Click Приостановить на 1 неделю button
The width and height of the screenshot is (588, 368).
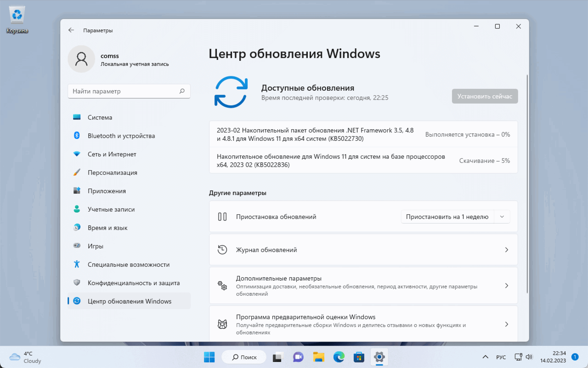click(x=447, y=217)
